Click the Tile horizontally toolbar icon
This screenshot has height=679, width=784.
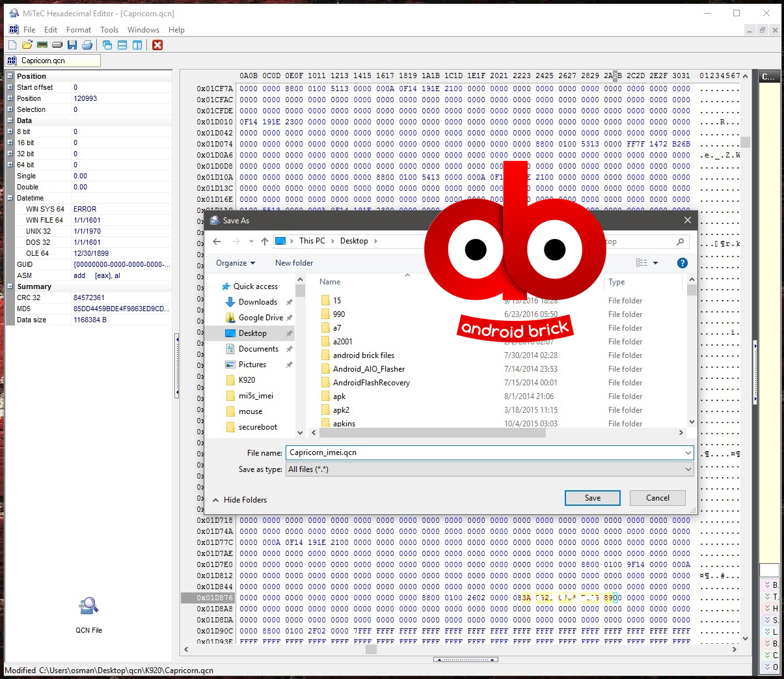coord(122,45)
